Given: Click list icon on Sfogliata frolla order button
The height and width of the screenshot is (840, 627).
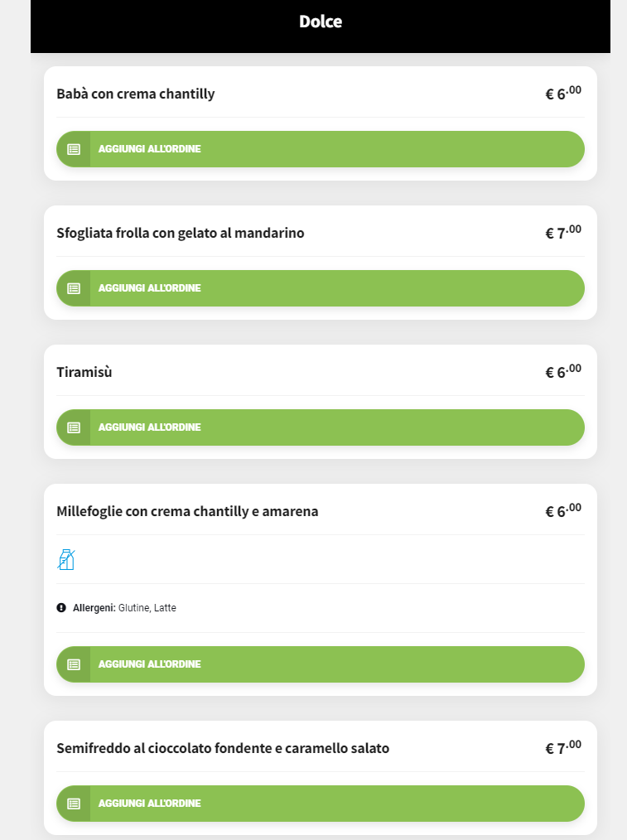Looking at the screenshot, I should coord(74,288).
